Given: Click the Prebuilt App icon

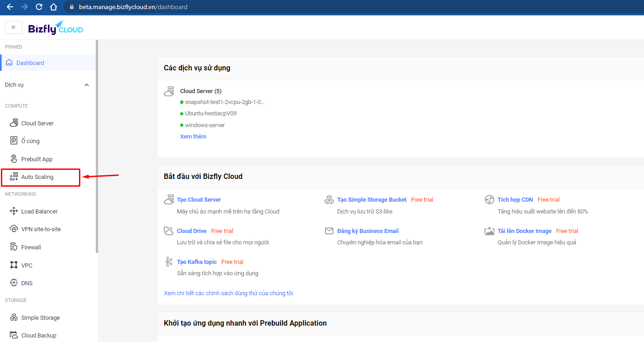Looking at the screenshot, I should (x=14, y=159).
